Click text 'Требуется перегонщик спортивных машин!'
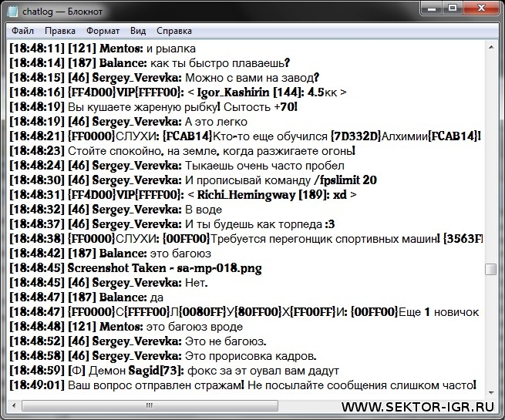505x420 pixels. 325,239
